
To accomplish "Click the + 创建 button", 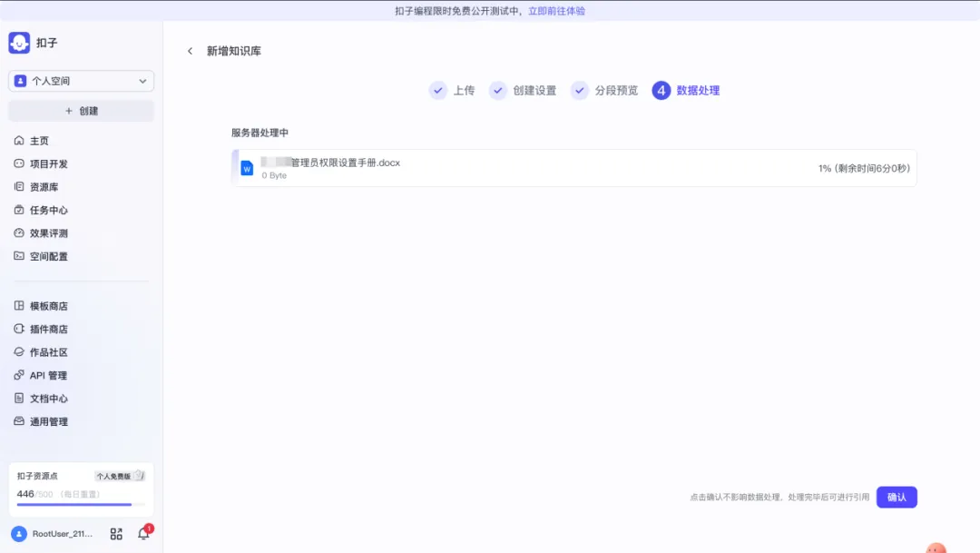I will 82,111.
